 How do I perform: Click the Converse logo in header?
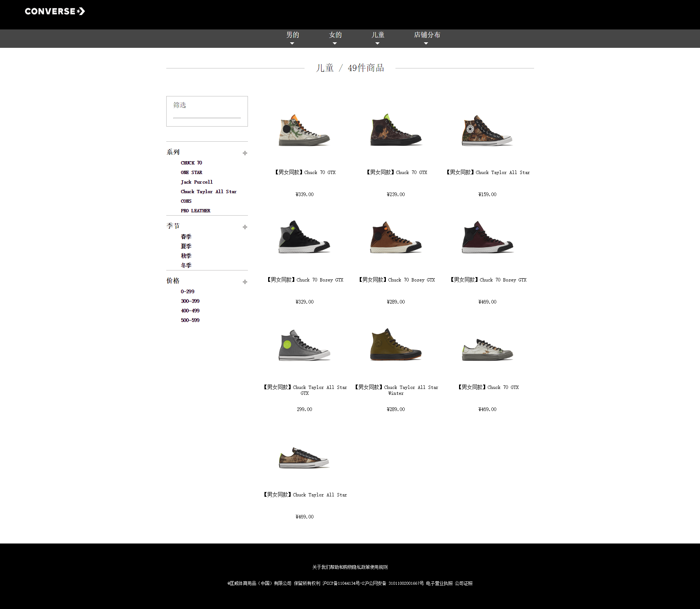click(x=55, y=11)
